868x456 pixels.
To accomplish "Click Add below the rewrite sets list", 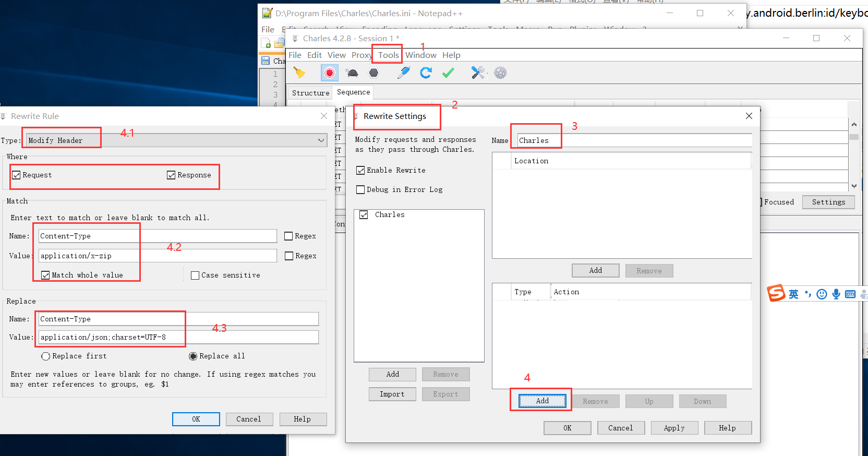I will [392, 374].
